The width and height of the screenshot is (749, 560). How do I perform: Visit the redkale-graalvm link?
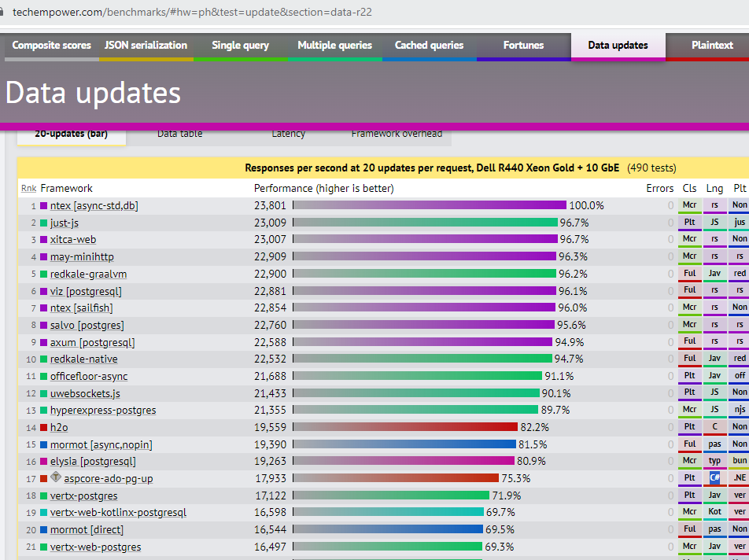88,274
